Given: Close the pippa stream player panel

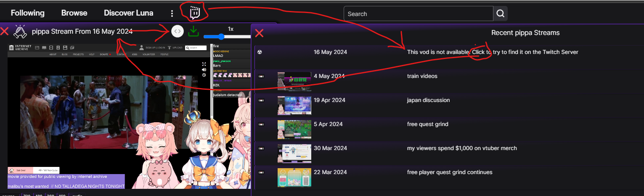Looking at the screenshot, I should (x=5, y=31).
